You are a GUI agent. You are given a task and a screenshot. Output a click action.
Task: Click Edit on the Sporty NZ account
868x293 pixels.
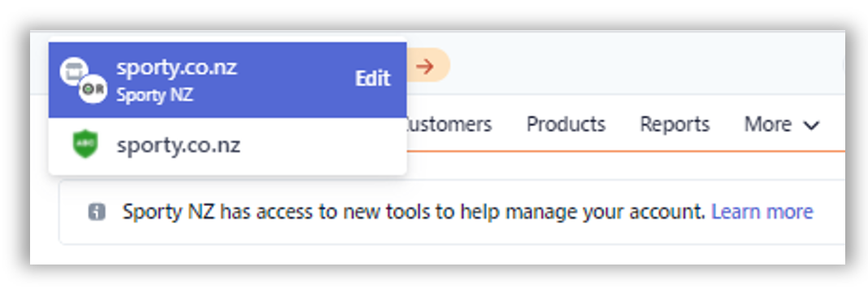372,79
